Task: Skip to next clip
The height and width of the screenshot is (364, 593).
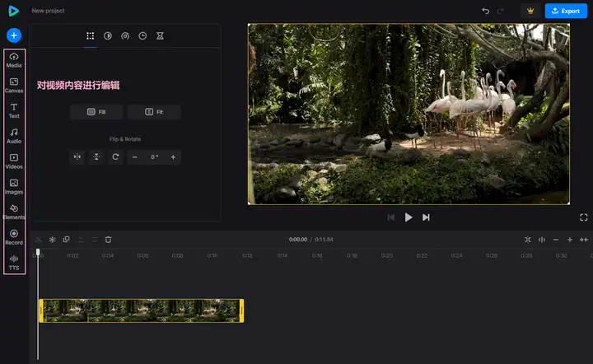Action: click(426, 217)
